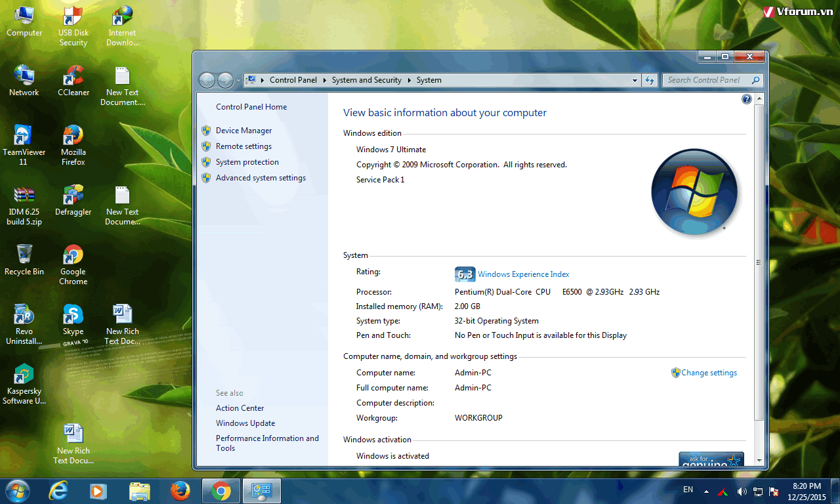Select the USB Disk Security desktop icon
This screenshot has width=840, height=504.
[x=73, y=26]
